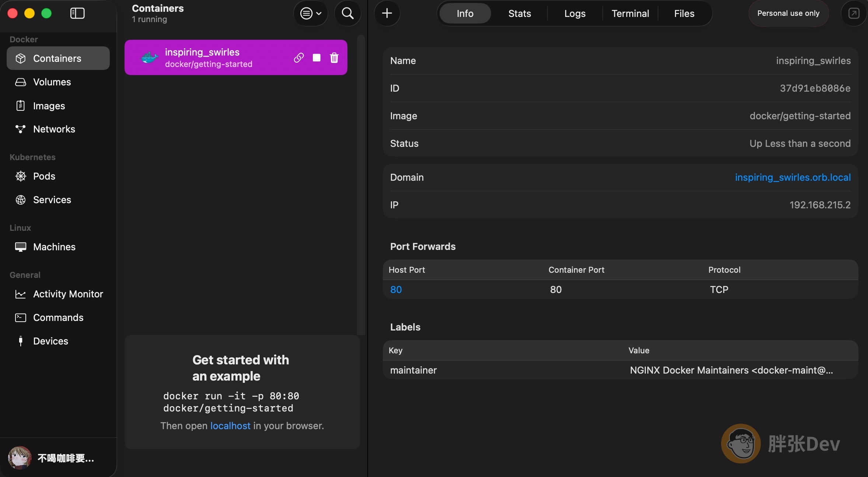Go to Images section
868x477 pixels.
coord(58,106)
